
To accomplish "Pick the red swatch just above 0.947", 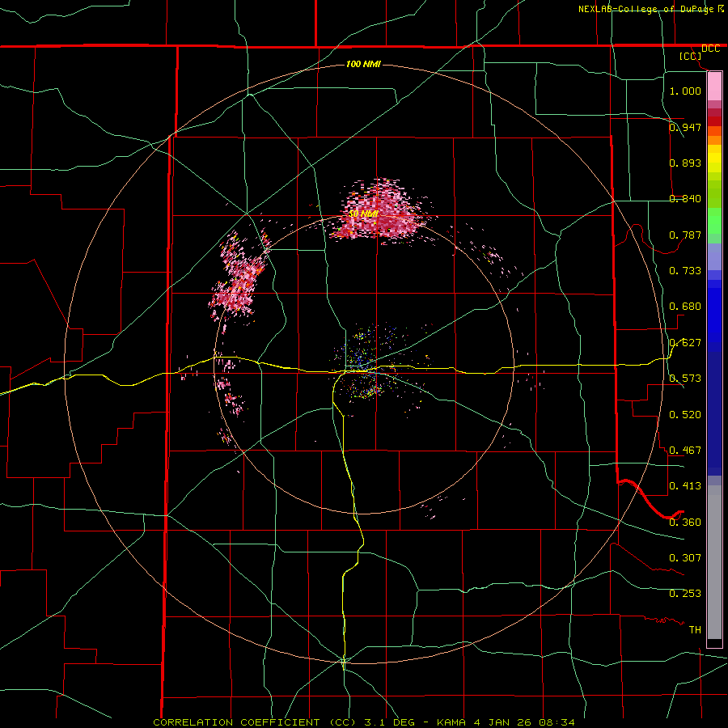I will pos(714,121).
